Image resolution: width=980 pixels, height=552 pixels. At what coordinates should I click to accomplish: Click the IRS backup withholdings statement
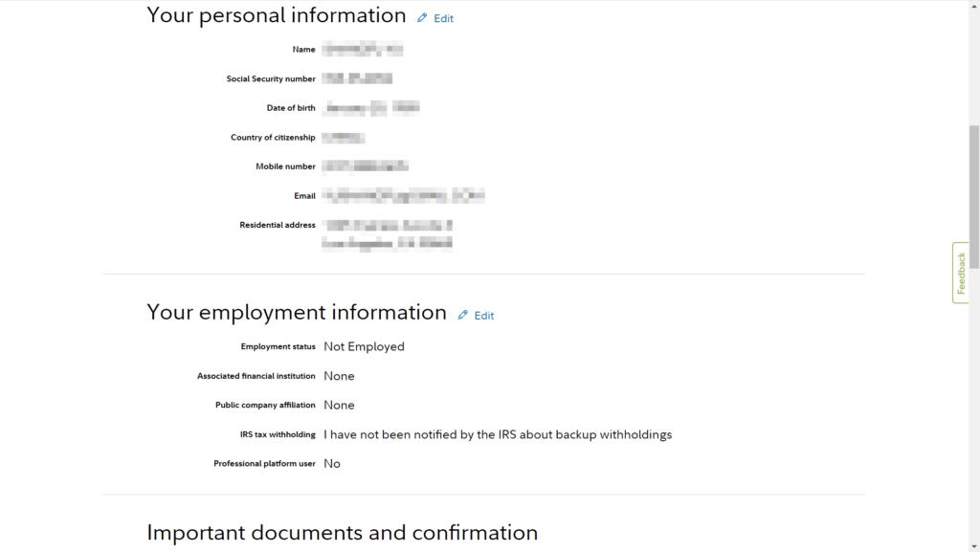pos(498,434)
